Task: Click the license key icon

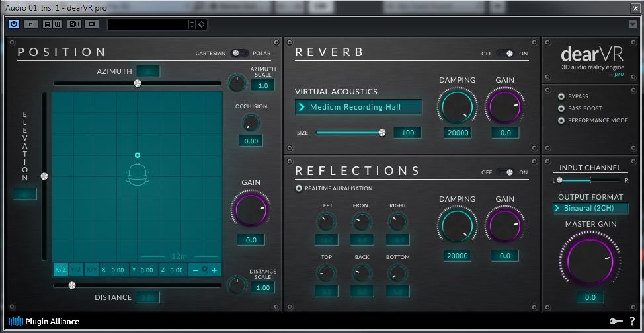Action: (x=616, y=322)
